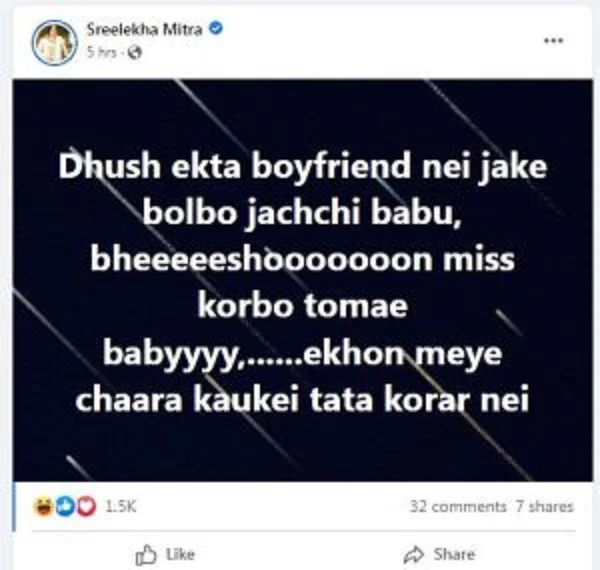This screenshot has height=570, width=600.
Task: Open the post via '5 hrs' timestamp
Action: 101,52
